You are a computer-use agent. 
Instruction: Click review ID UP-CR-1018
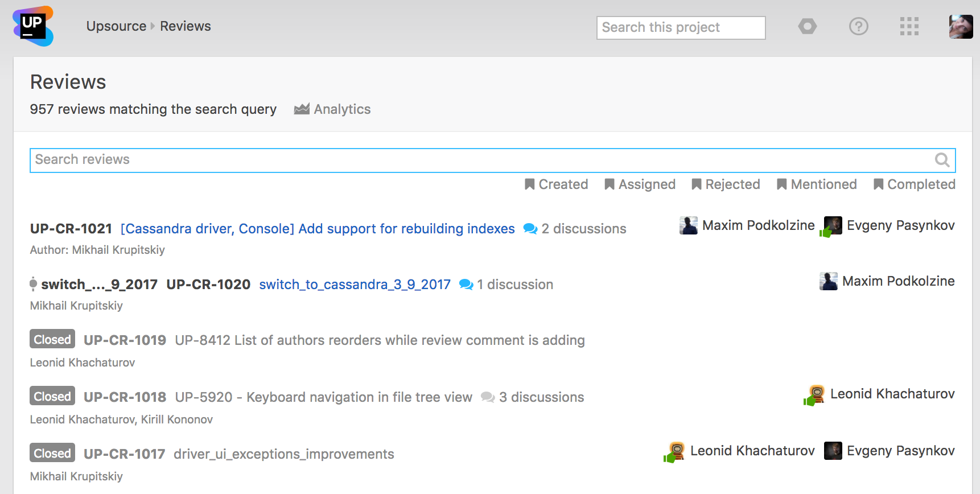coord(125,397)
